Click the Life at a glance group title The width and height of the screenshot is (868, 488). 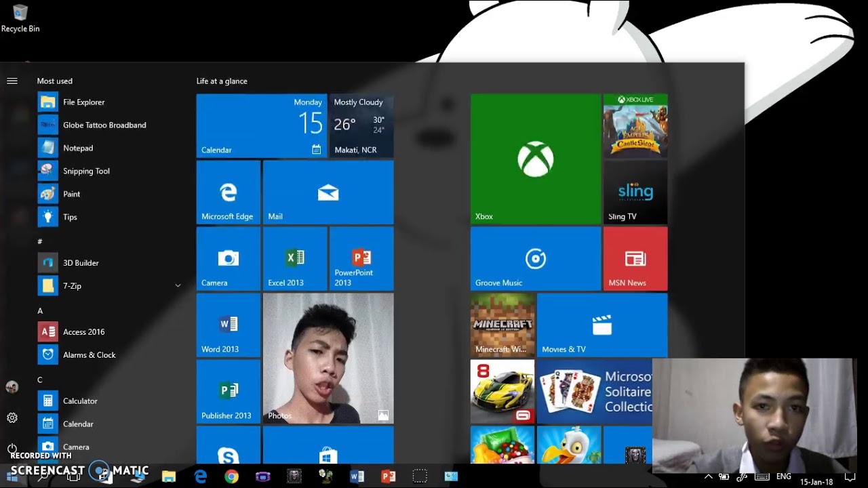coord(222,81)
